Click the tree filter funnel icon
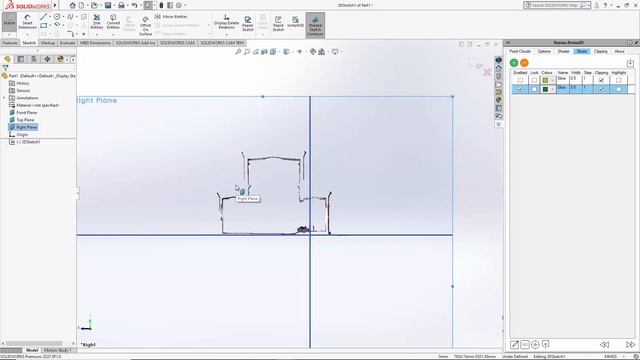The image size is (640, 360). pyautogui.click(x=5, y=68)
